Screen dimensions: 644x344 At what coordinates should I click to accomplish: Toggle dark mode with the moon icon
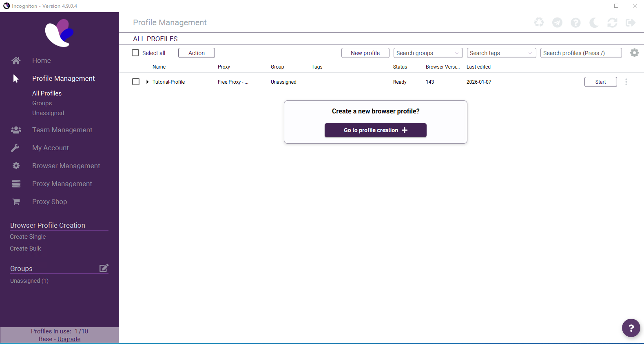(594, 22)
